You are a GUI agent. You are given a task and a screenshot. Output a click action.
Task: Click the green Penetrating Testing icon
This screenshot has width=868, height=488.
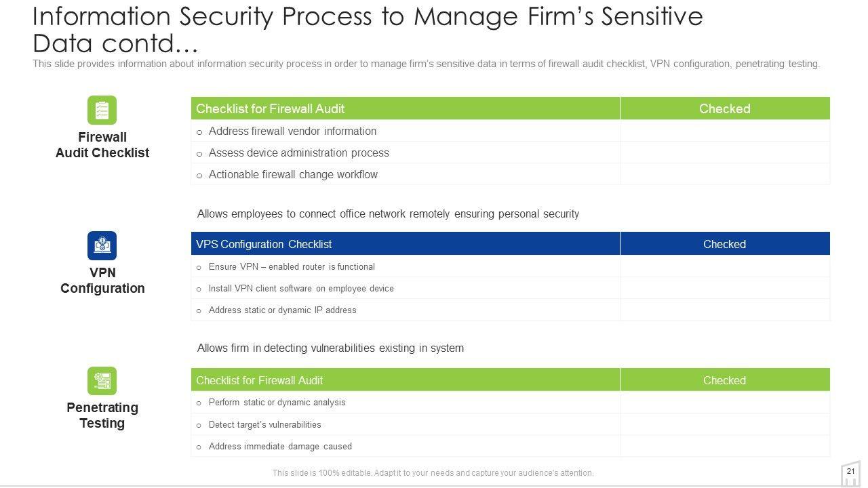coord(102,381)
